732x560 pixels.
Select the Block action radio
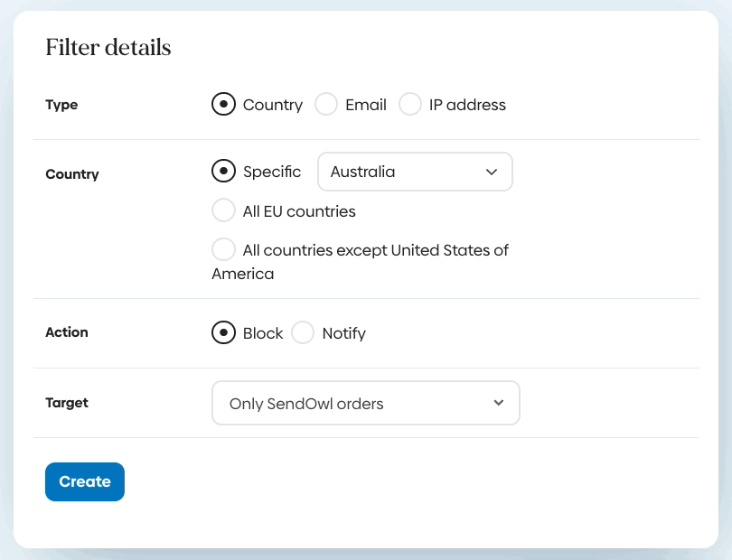tap(223, 333)
